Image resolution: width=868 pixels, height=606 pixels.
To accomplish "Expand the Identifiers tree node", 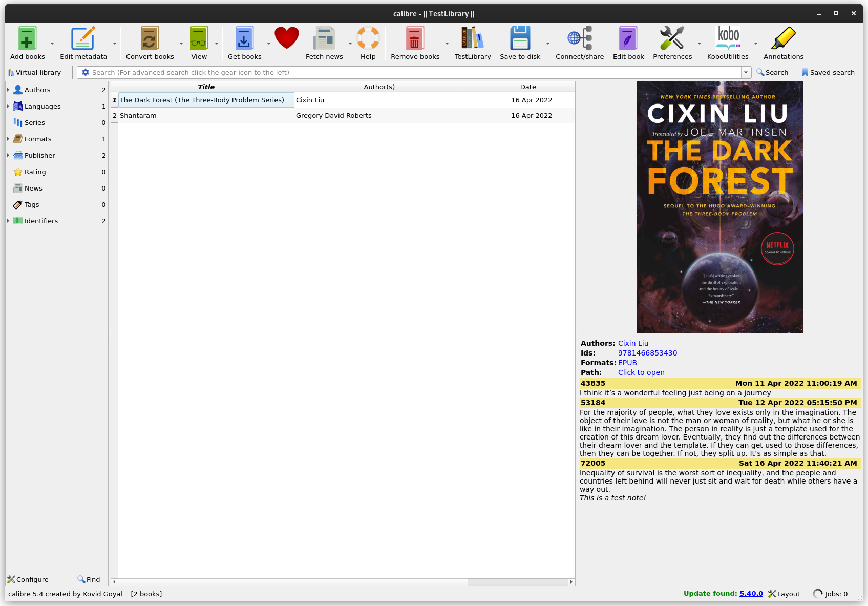I will [x=8, y=221].
